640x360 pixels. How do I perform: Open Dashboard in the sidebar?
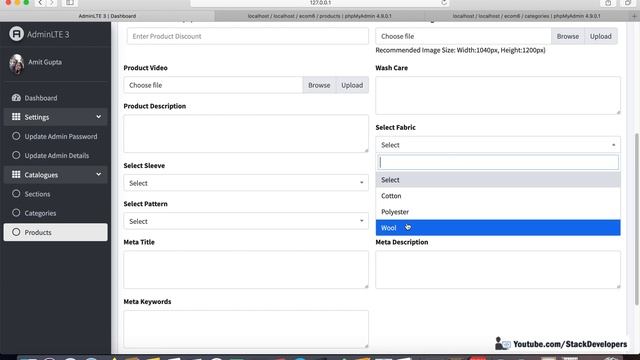(x=56, y=98)
